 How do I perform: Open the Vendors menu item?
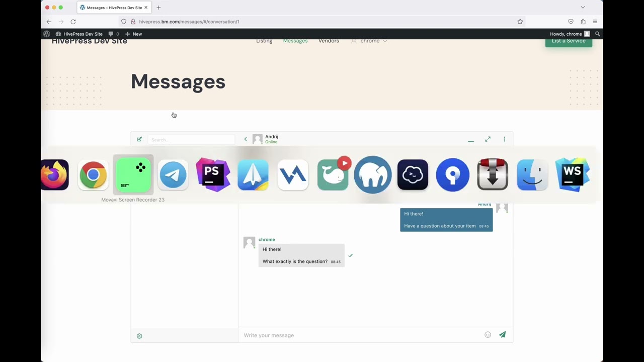329,41
